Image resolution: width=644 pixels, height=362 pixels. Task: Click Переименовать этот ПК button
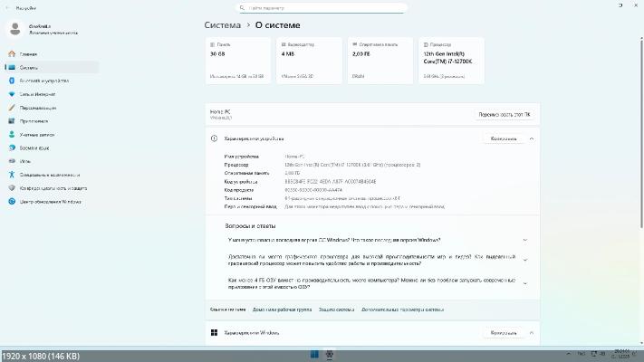point(505,115)
